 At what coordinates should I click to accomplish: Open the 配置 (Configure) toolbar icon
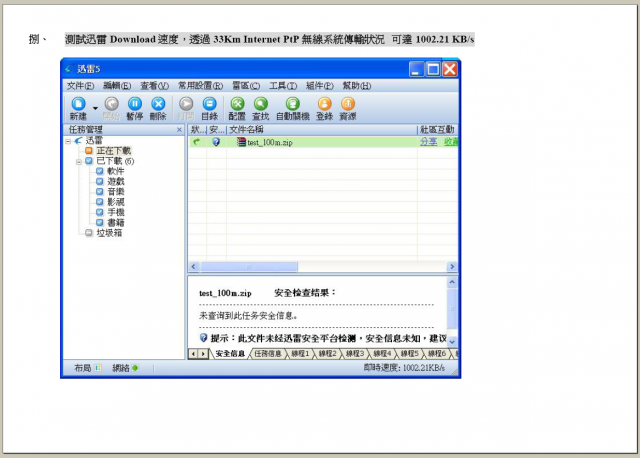(x=237, y=109)
